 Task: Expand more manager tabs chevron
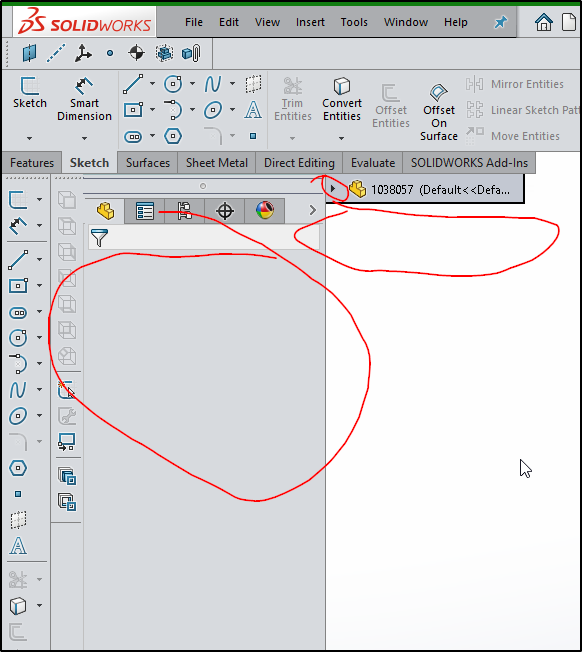pyautogui.click(x=313, y=210)
